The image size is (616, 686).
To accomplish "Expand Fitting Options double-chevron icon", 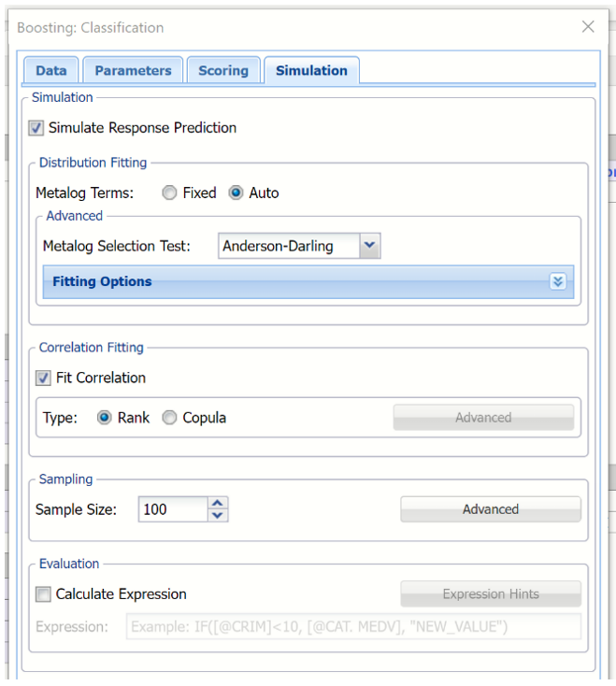I will [x=558, y=281].
